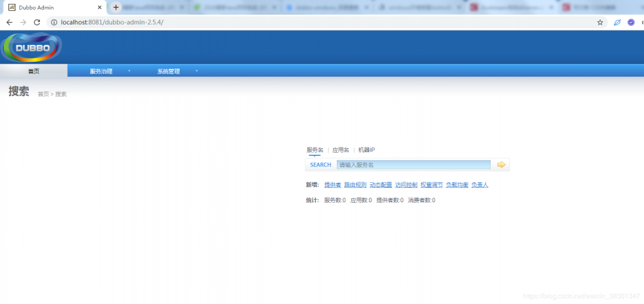
Task: Select the 机器IP search tab
Action: click(367, 150)
